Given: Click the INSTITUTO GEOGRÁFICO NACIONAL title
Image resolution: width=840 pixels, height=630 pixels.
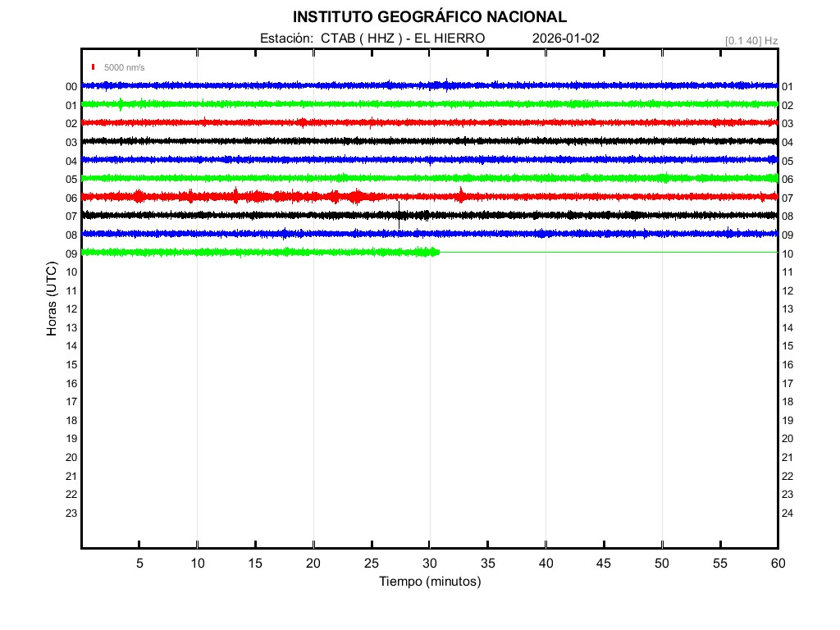Looking at the screenshot, I should tap(429, 17).
